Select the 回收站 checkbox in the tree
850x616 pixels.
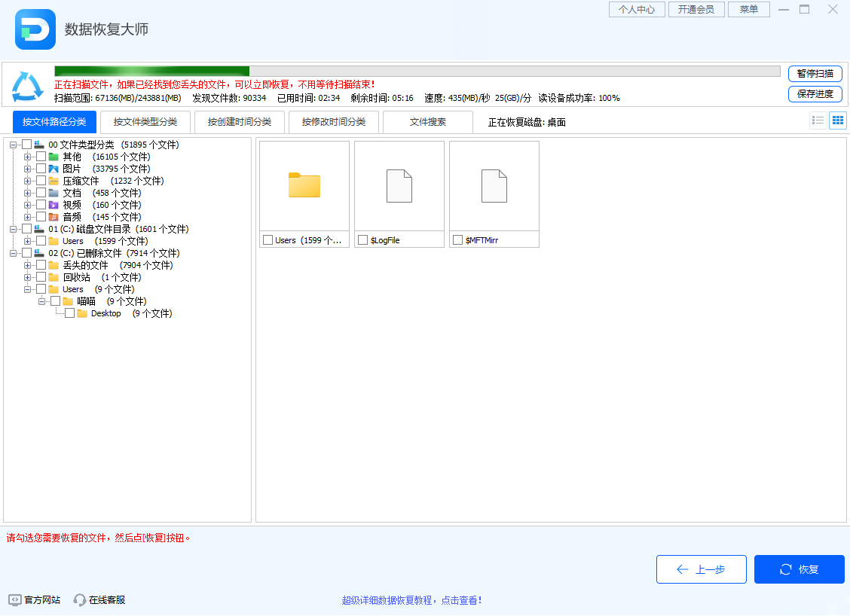41,277
